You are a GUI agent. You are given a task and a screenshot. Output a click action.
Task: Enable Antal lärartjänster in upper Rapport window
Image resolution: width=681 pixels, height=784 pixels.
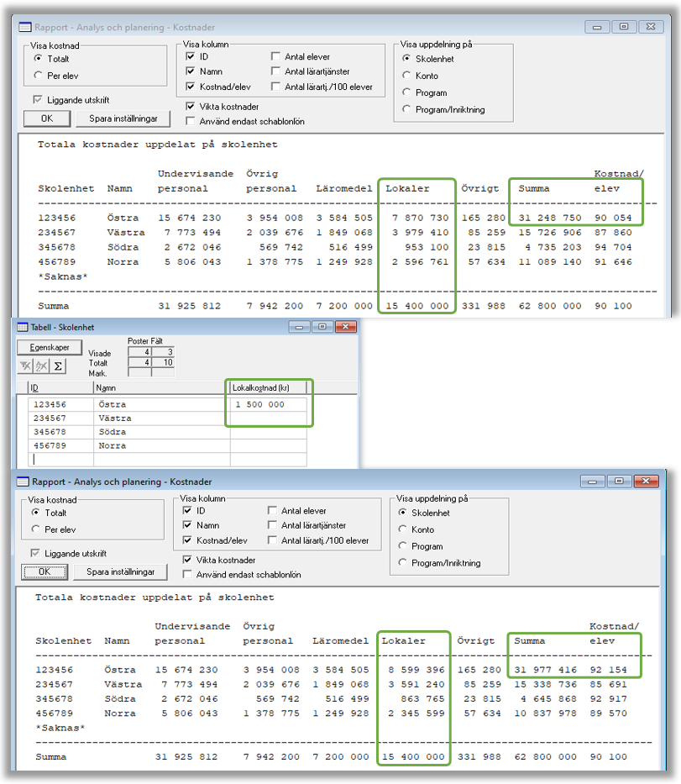pyautogui.click(x=275, y=71)
